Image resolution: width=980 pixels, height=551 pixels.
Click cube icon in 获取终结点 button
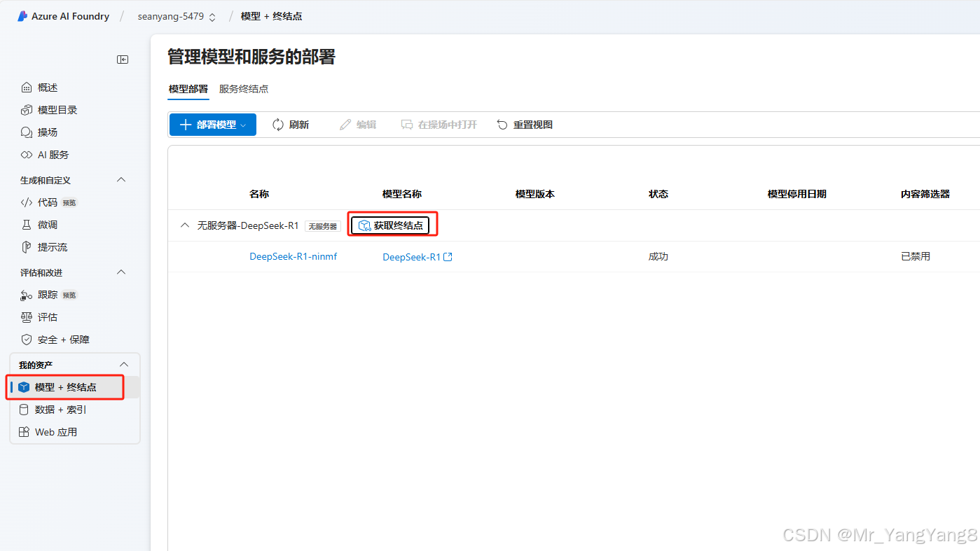364,225
